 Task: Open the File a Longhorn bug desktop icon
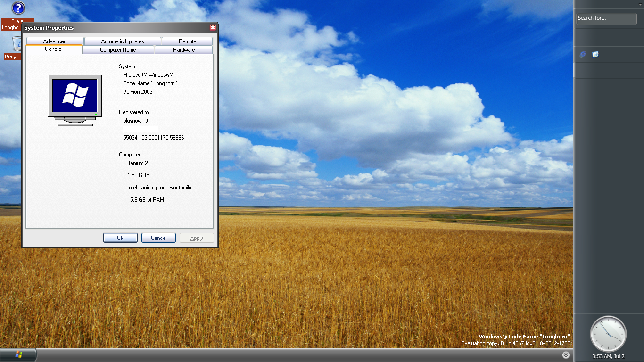click(17, 15)
